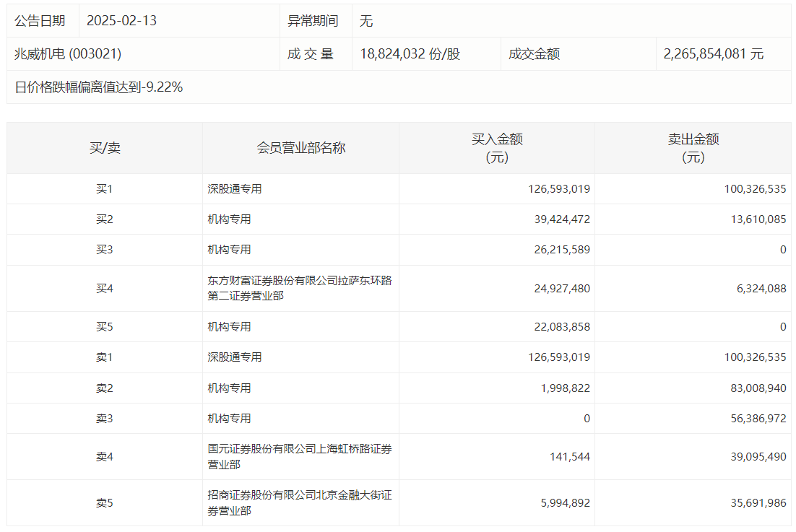The width and height of the screenshot is (796, 532).
Task: Click the sell amount 0 in 买3 row
Action: point(783,250)
